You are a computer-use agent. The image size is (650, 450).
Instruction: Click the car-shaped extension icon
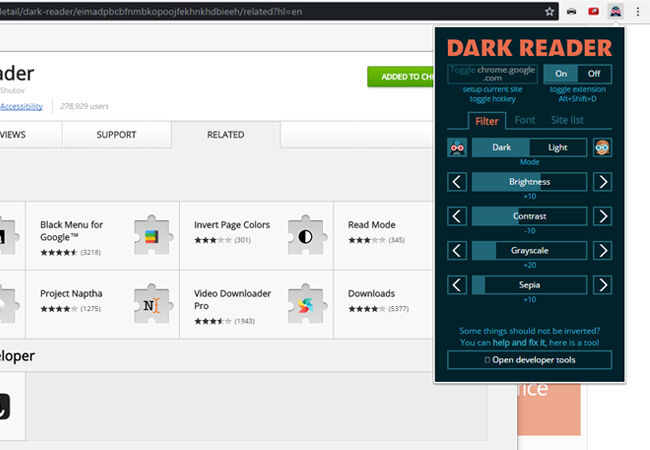pos(572,12)
